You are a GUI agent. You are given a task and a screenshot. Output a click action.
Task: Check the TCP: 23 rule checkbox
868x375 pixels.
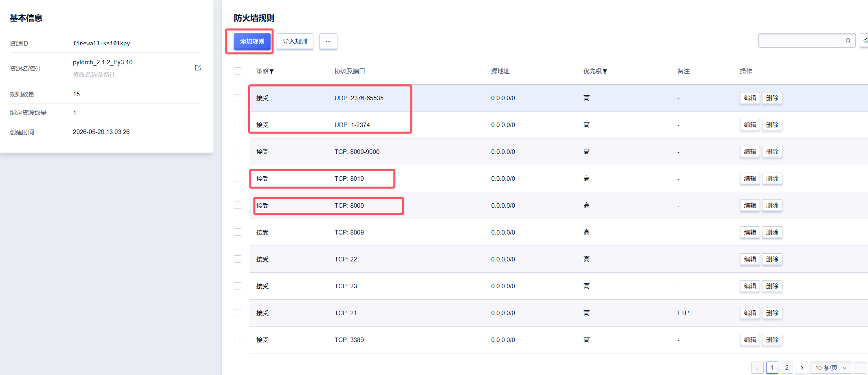click(x=238, y=286)
